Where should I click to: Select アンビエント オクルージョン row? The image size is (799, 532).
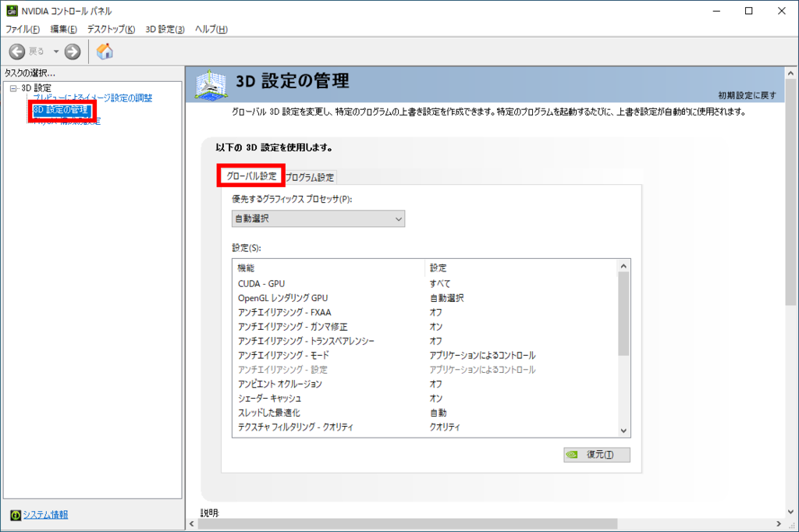(x=426, y=384)
